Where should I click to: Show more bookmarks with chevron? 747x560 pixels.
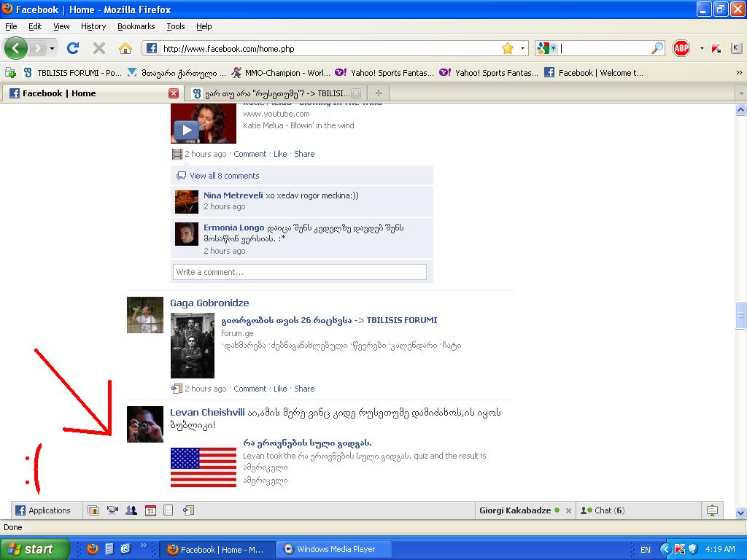[739, 72]
